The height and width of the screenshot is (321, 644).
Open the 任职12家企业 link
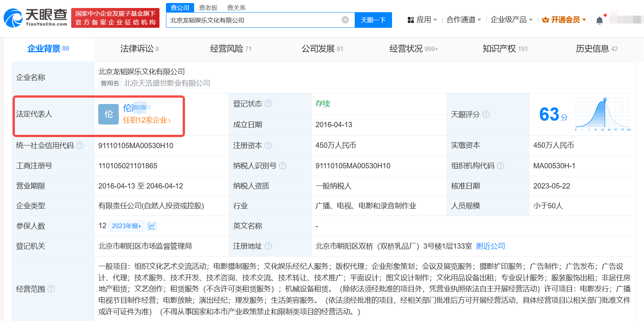point(147,120)
